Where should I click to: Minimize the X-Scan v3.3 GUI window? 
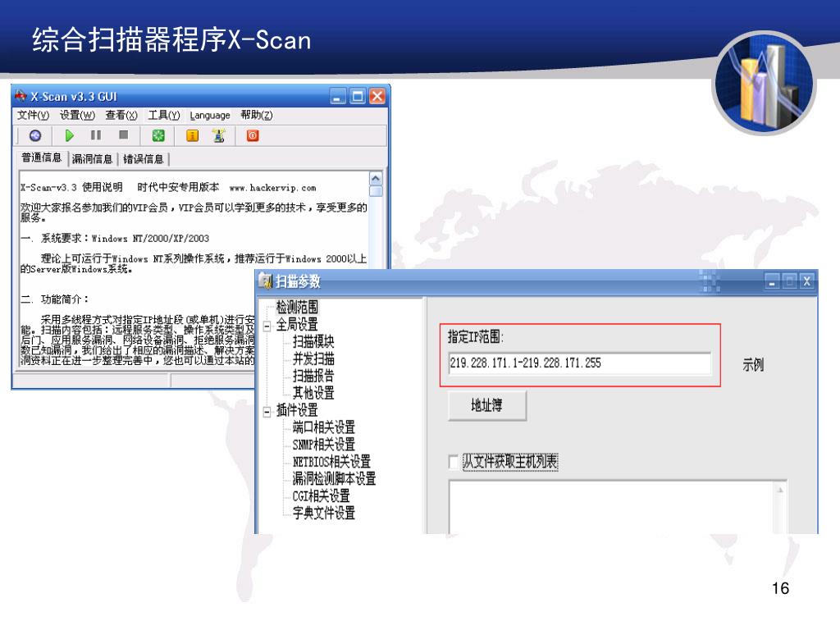[338, 97]
